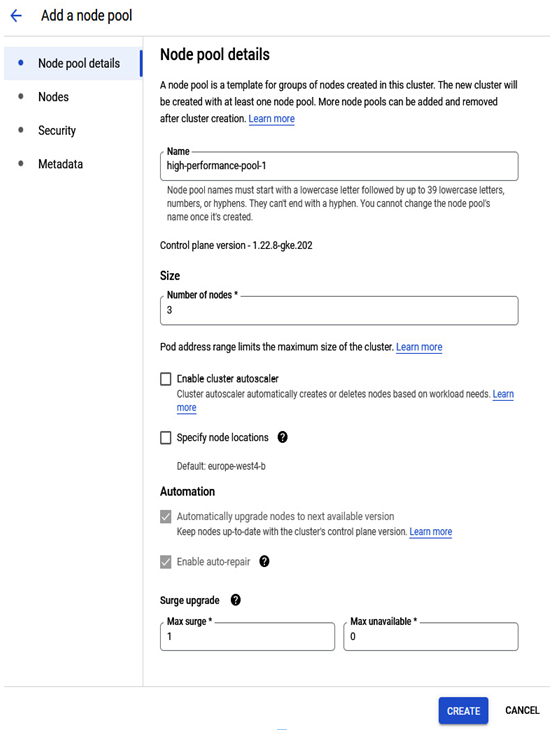Open Learn more link about pod address range
This screenshot has width=555, height=730.
click(419, 347)
